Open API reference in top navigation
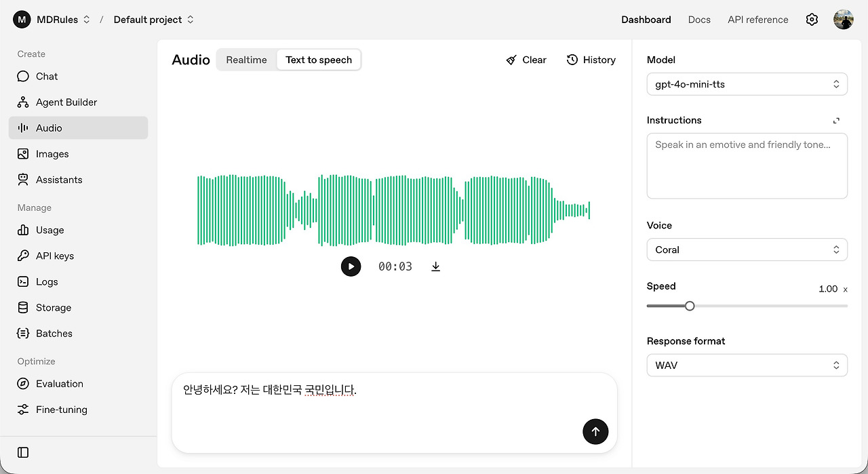This screenshot has height=474, width=868. point(758,20)
